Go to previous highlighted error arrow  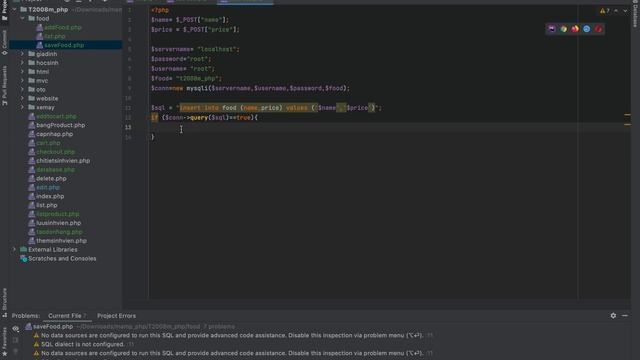pos(616,11)
